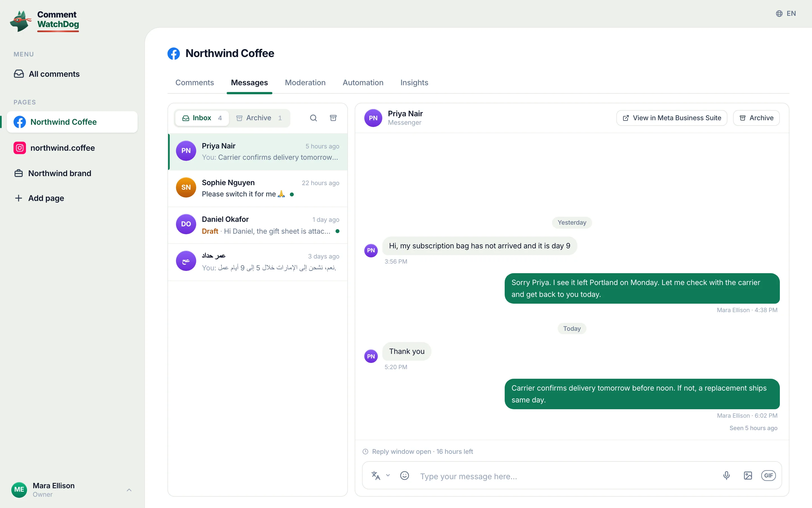
Task: Click the microphone voice message icon
Action: (727, 476)
